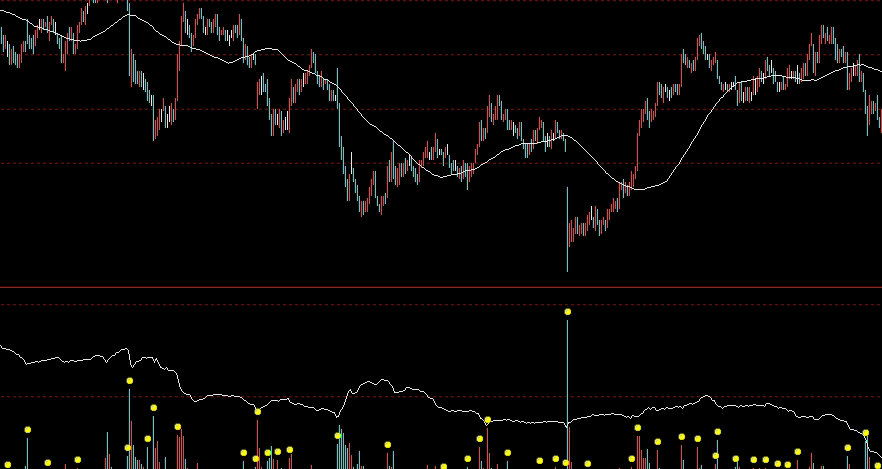Click the long cyan candle at the upper-left price peak

click(129, 40)
